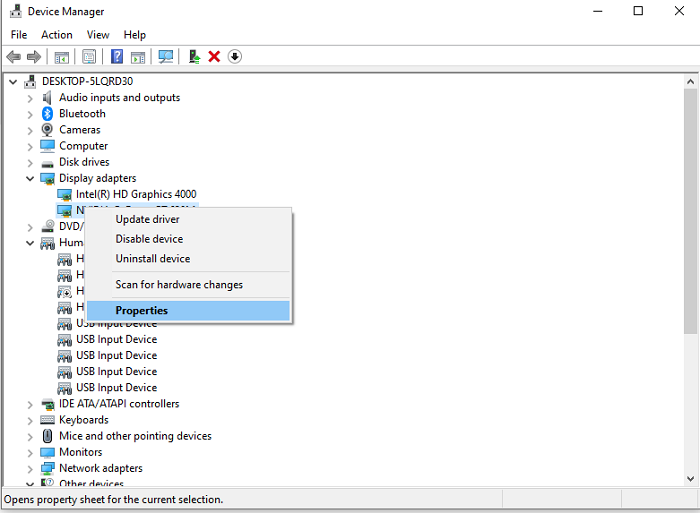Expand IDE ATA/ATAPI controllers
The image size is (700, 513).
30,405
